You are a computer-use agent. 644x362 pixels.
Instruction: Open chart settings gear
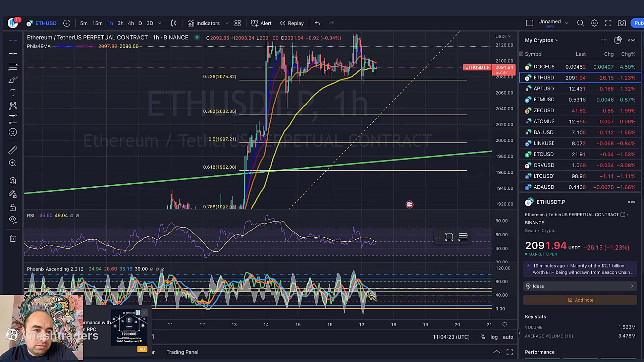pyautogui.click(x=594, y=23)
